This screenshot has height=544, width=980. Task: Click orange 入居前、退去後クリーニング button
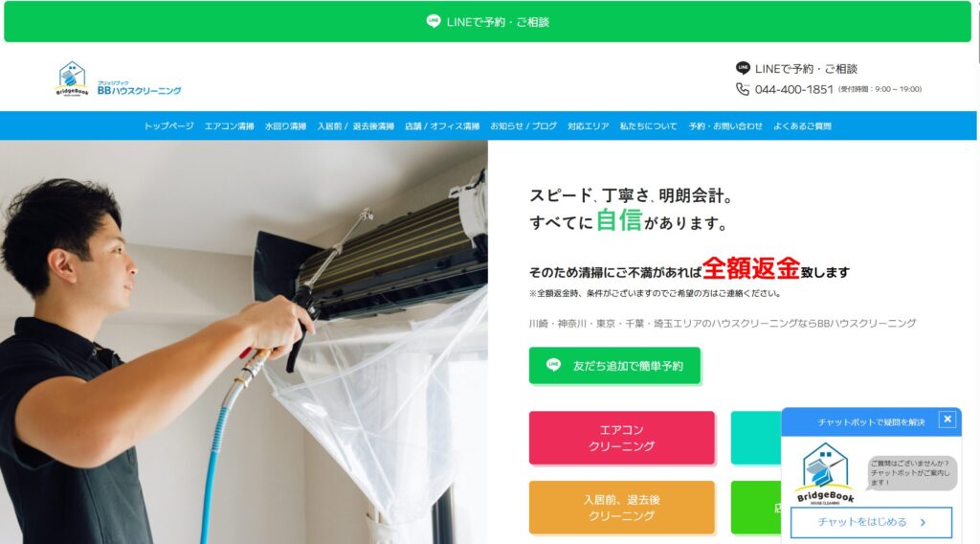[x=621, y=507]
